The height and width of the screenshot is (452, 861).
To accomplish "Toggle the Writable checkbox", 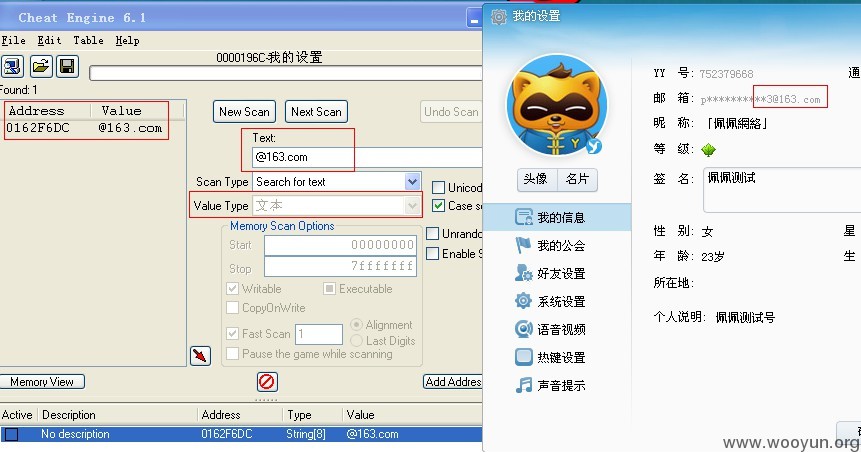I will point(232,288).
